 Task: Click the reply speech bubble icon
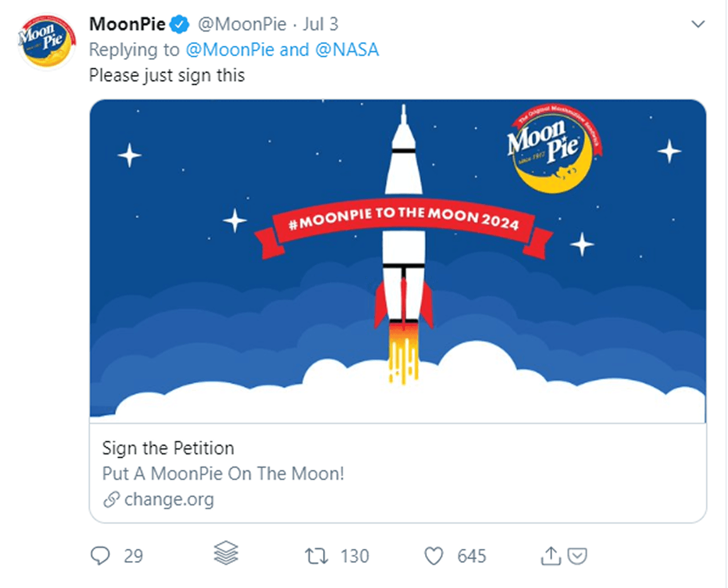101,556
